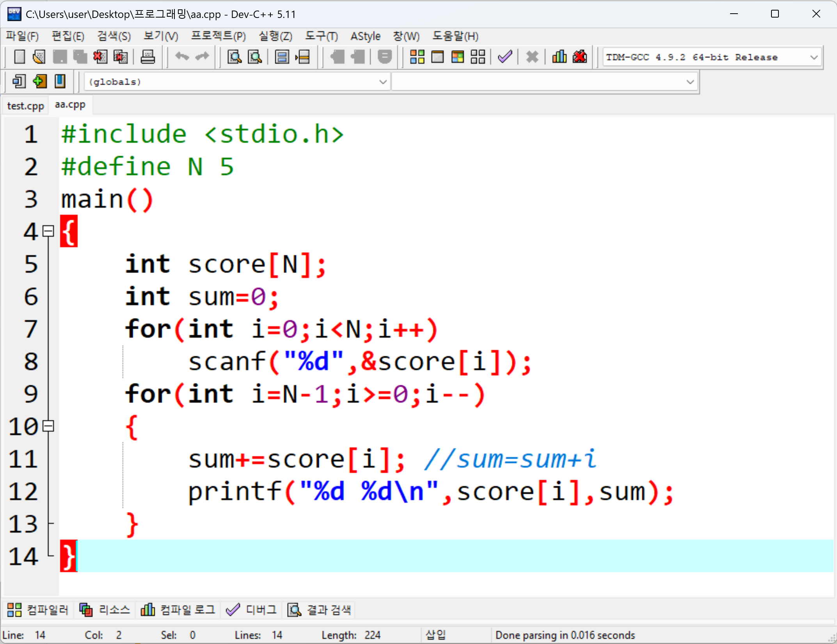Click the Stop execution X icon
This screenshot has width=837, height=644.
(x=532, y=57)
